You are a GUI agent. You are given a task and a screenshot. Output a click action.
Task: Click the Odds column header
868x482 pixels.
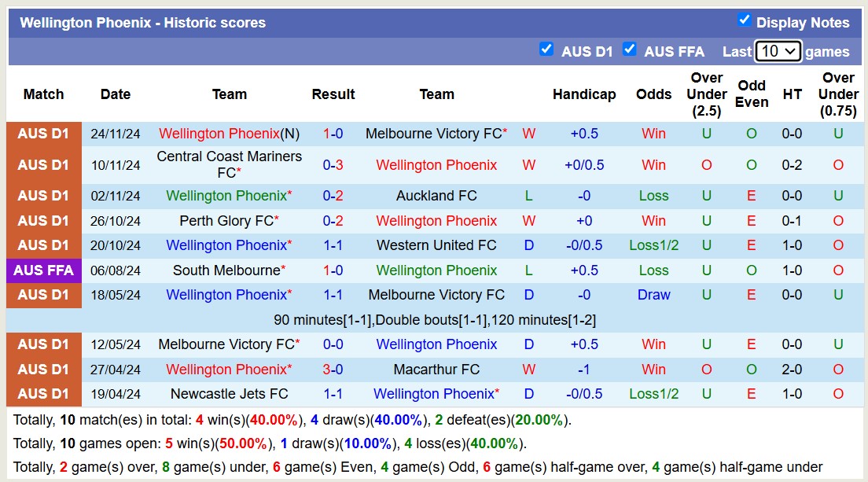click(x=653, y=94)
